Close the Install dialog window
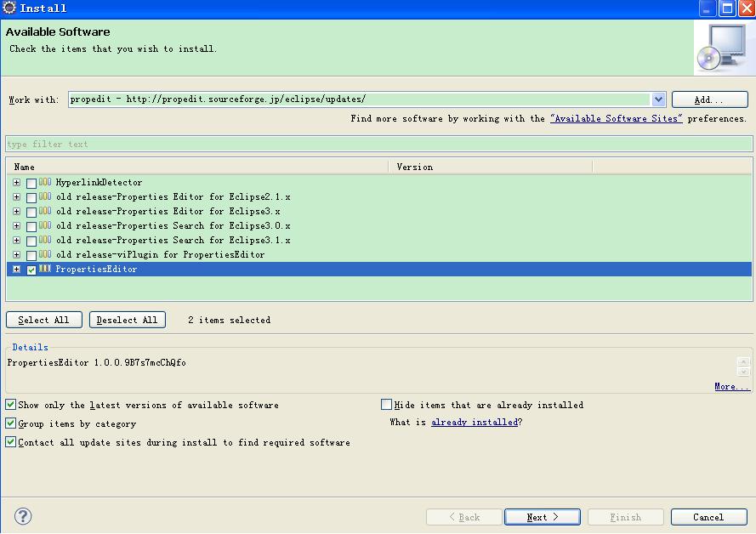The image size is (756, 534). tap(747, 9)
